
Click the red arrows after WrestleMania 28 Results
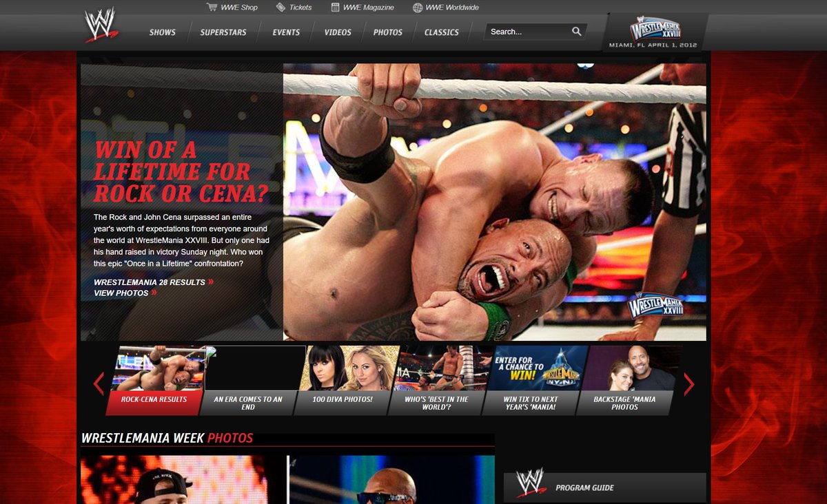tap(211, 282)
